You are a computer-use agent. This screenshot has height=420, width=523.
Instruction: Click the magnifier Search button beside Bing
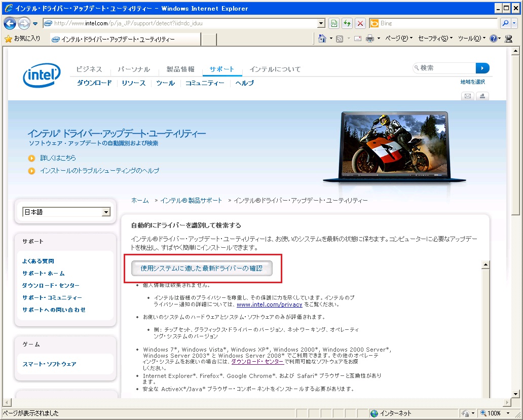point(506,23)
